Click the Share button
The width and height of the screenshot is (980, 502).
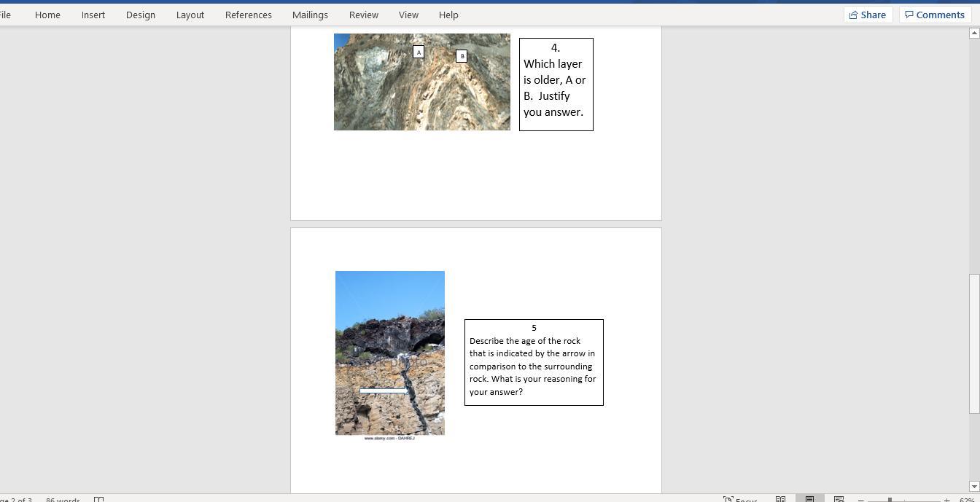coord(868,15)
